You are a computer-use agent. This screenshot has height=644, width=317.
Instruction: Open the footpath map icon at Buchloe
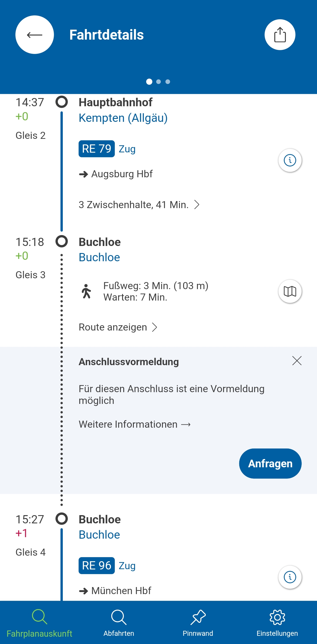290,291
